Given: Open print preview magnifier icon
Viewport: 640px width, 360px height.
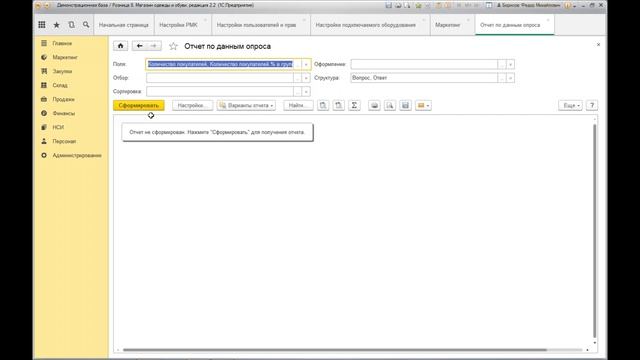Looking at the screenshot, I should click(x=390, y=105).
